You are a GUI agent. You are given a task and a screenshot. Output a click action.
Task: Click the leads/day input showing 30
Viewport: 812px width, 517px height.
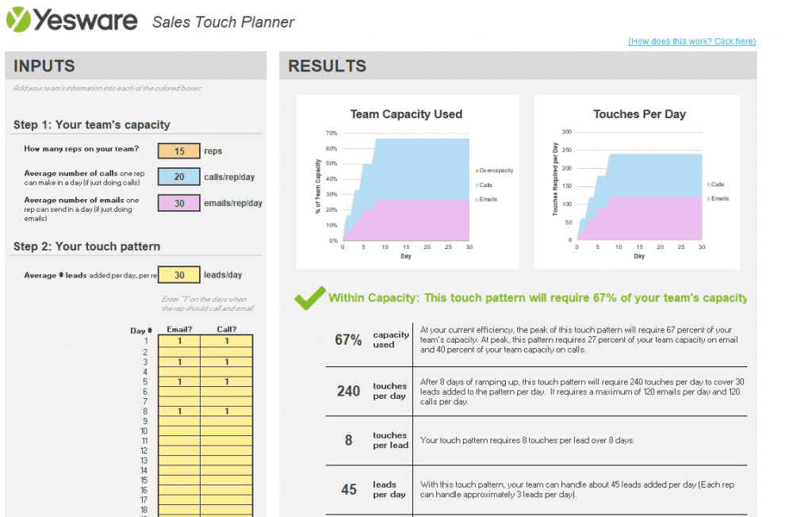(178, 274)
